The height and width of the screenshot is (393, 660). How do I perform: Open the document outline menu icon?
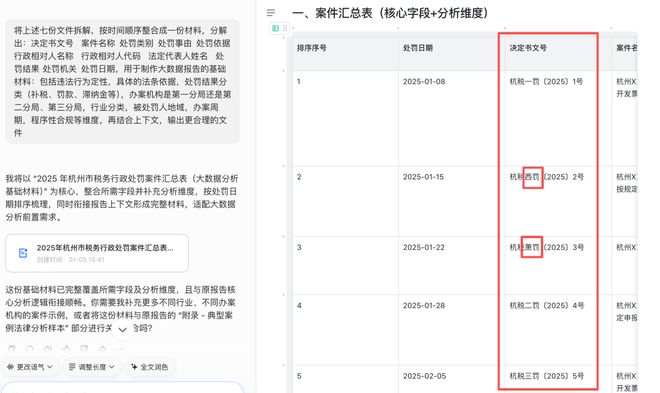(271, 13)
